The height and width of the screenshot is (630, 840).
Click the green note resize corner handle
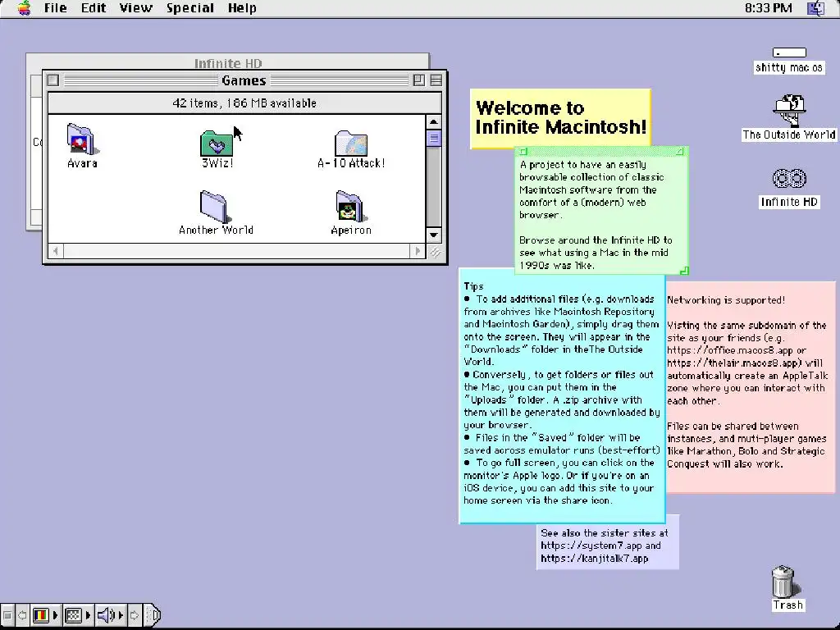tap(683, 270)
